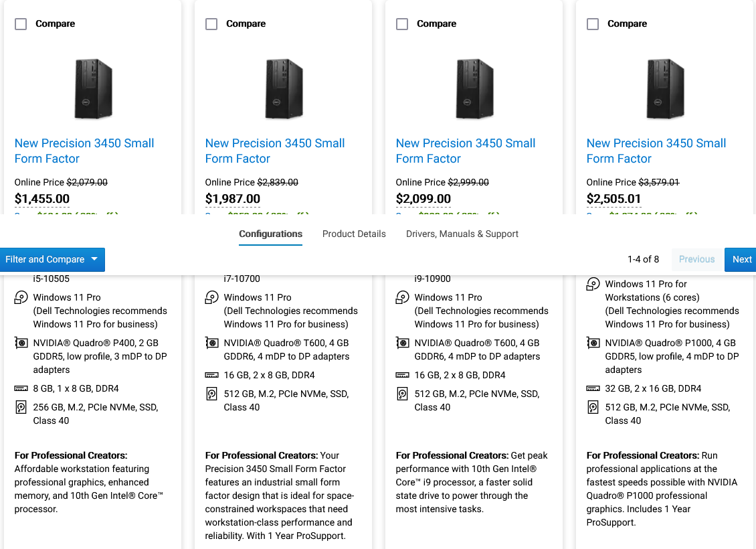
Task: Click OS icon beside Windows 11 Pro, i9-10900 card
Action: [x=402, y=297]
